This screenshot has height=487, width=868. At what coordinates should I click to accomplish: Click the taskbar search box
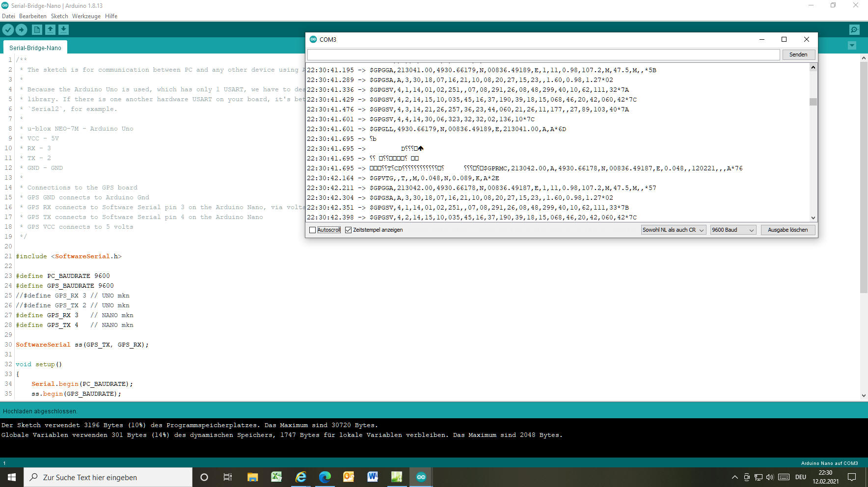tap(108, 477)
